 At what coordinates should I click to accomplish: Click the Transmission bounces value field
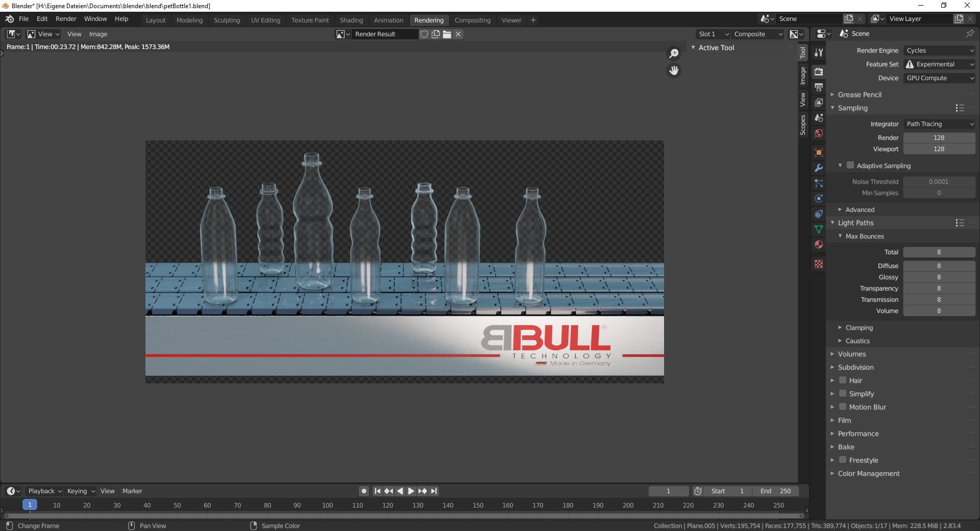pyautogui.click(x=939, y=300)
